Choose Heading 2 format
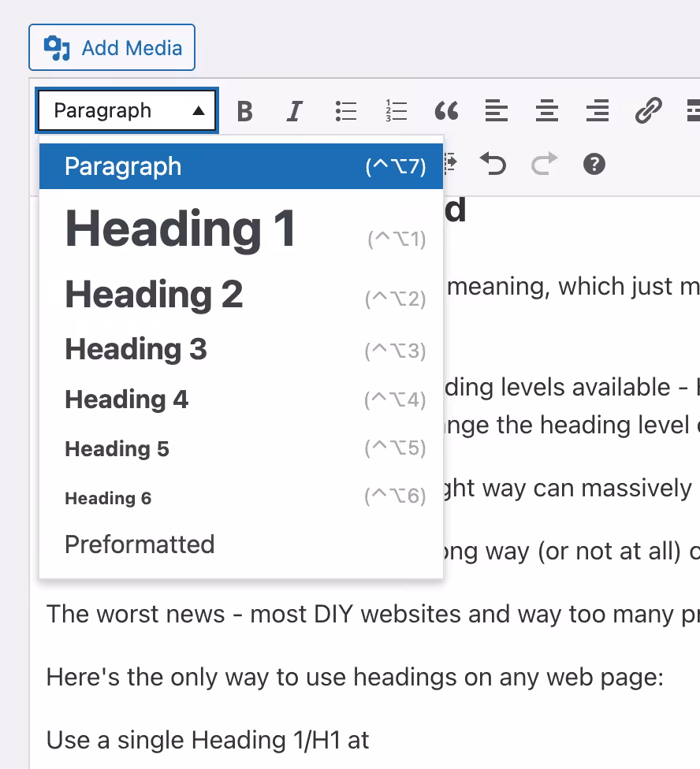The image size is (700, 769). pyautogui.click(x=241, y=295)
